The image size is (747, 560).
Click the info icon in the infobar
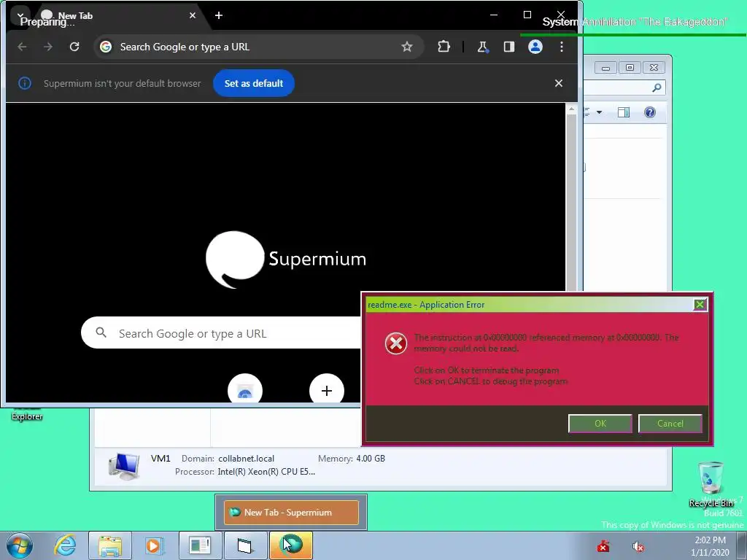click(25, 83)
